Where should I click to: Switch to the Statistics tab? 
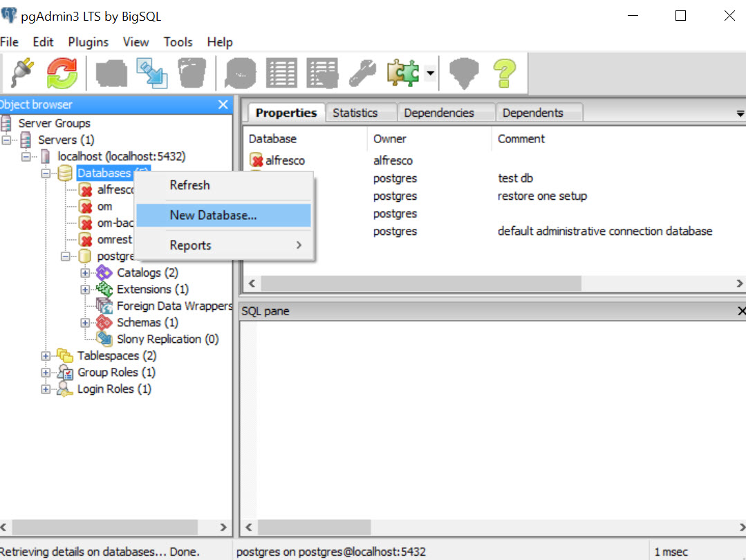pos(355,113)
